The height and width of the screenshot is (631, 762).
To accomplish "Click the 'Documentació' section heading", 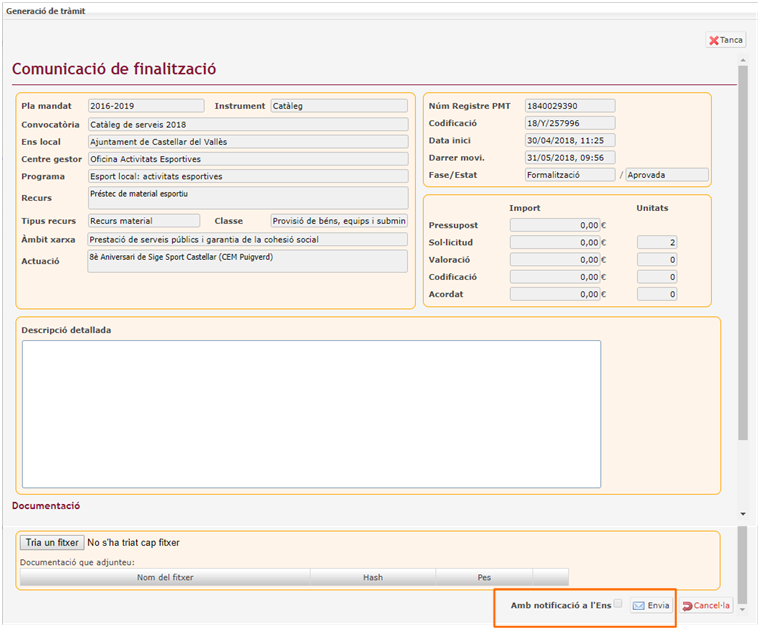I will (46, 506).
